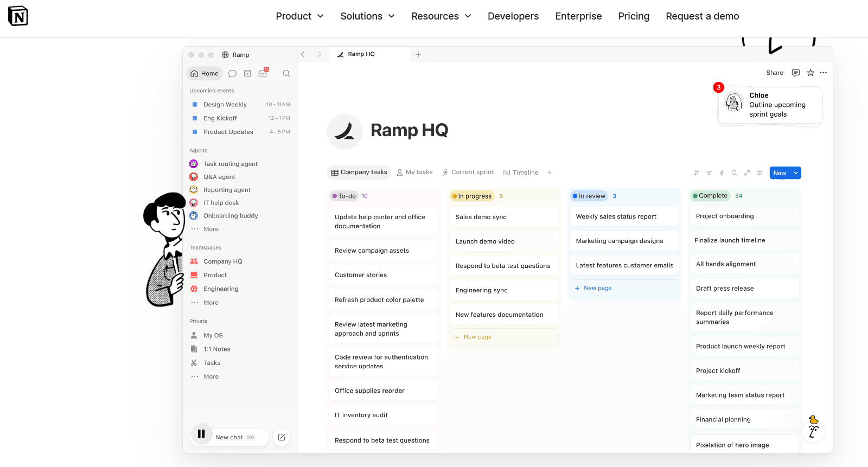
Task: Open the board view settings icon
Action: (759, 173)
